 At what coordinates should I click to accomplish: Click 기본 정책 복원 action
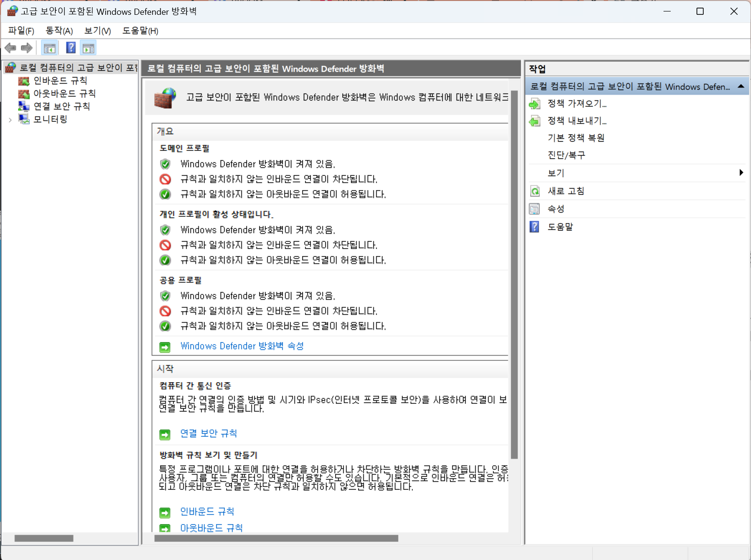click(576, 138)
